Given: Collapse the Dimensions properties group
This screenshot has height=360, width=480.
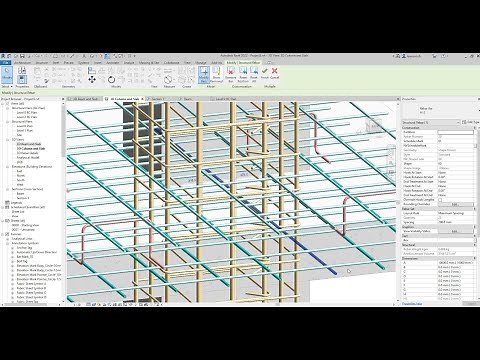Looking at the screenshot, I should point(475,258).
